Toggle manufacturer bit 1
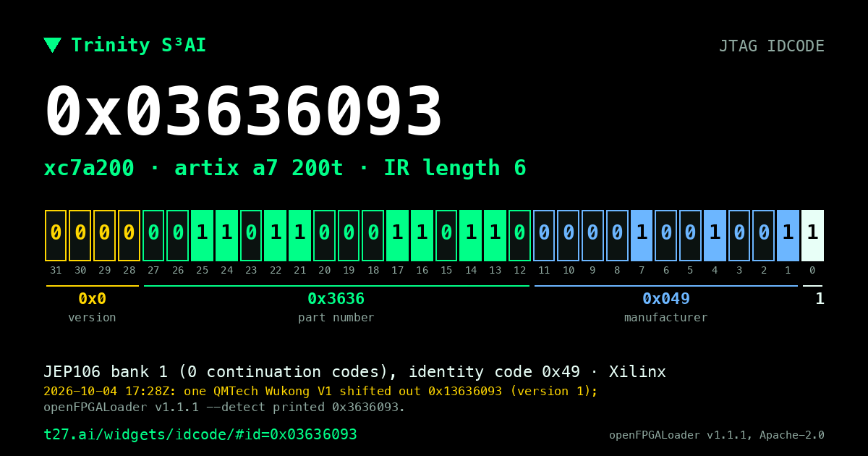Screen dimensions: 868x456 (788, 235)
